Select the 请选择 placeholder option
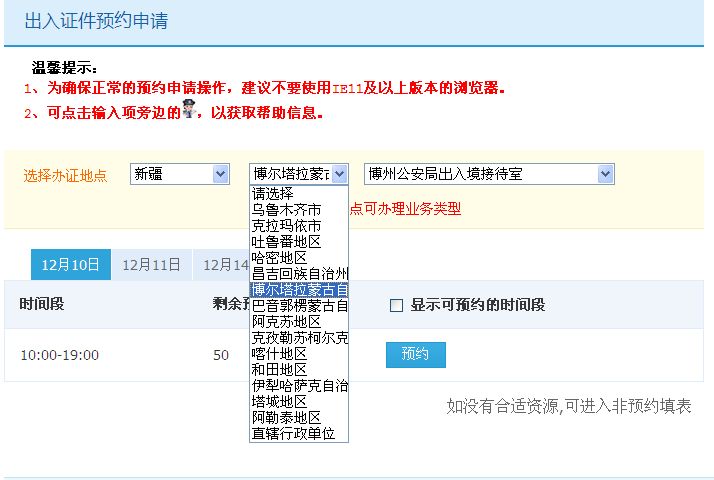This screenshot has height=480, width=714. 272,194
